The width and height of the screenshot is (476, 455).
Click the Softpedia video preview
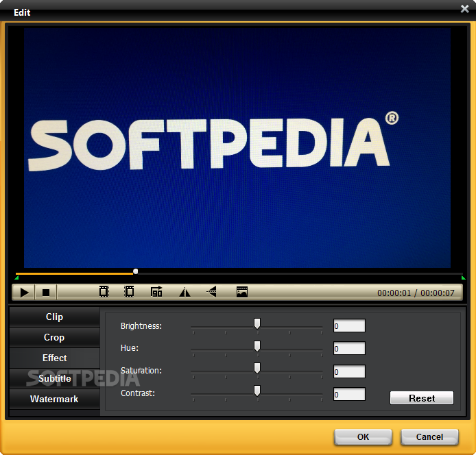(x=237, y=148)
